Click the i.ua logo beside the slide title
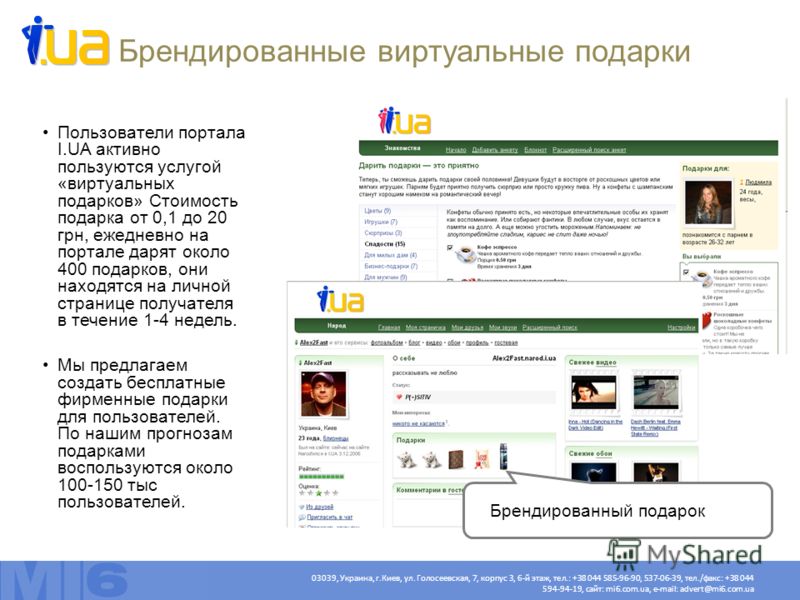Screen dimensions: 800x600 click(x=65, y=41)
